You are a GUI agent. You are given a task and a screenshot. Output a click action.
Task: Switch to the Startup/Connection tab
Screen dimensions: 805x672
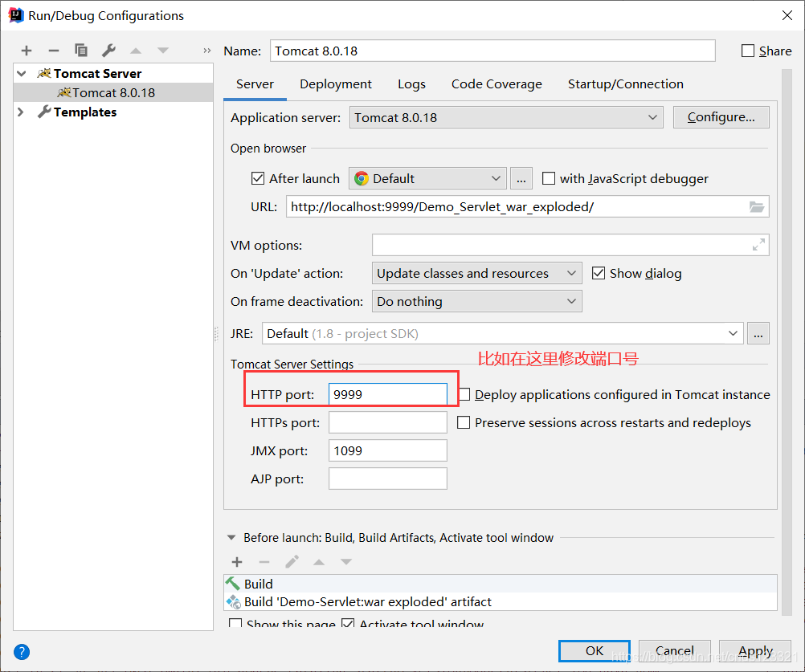pyautogui.click(x=625, y=84)
